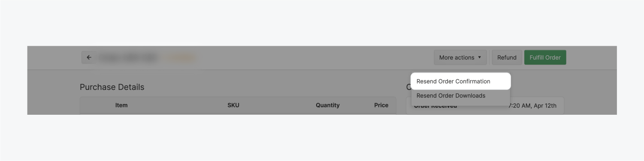Click the order timeline card
The width and height of the screenshot is (644, 161).
coord(485,106)
